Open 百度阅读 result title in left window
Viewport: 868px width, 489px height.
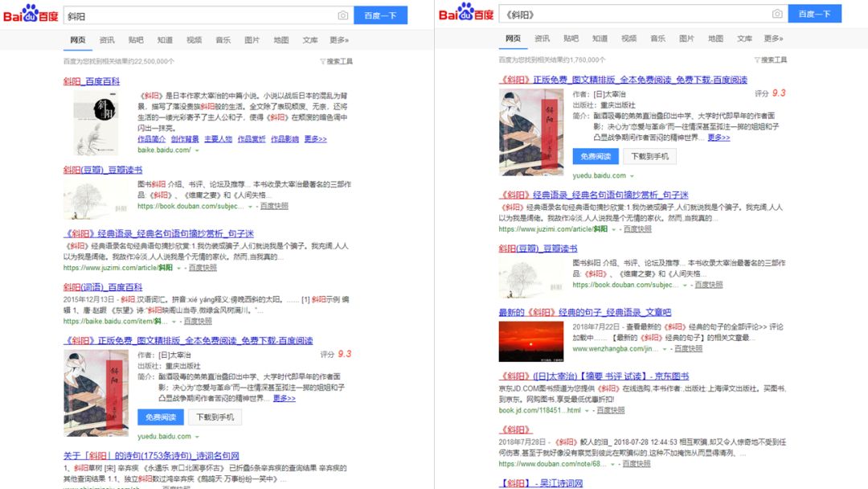coord(188,340)
